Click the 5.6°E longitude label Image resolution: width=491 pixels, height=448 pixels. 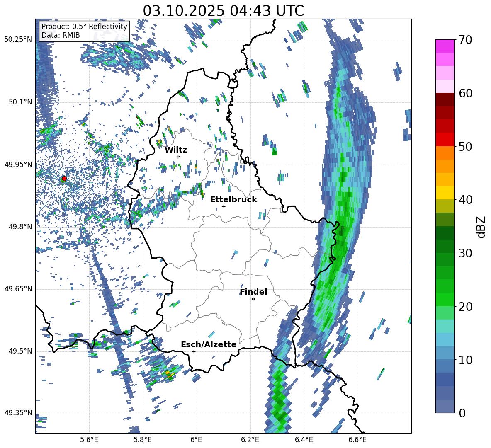pos(89,440)
